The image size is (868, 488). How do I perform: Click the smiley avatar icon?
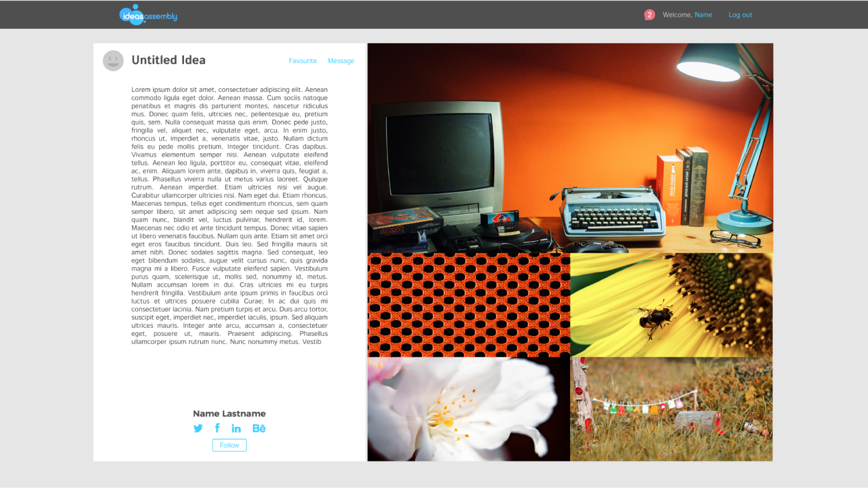coord(113,61)
